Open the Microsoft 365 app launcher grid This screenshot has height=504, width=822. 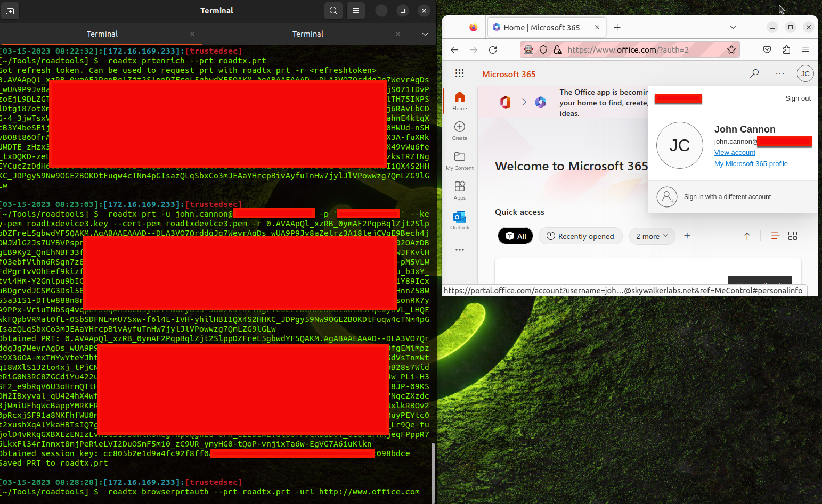(x=459, y=73)
